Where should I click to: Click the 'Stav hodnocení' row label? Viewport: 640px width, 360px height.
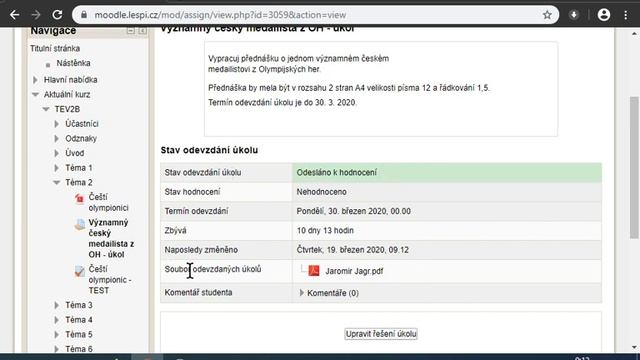pyautogui.click(x=192, y=192)
